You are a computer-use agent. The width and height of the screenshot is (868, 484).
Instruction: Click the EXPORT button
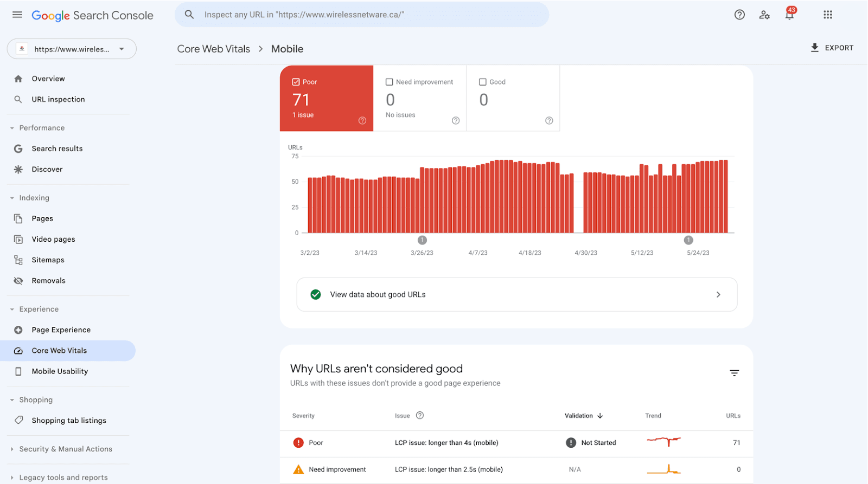(832, 48)
